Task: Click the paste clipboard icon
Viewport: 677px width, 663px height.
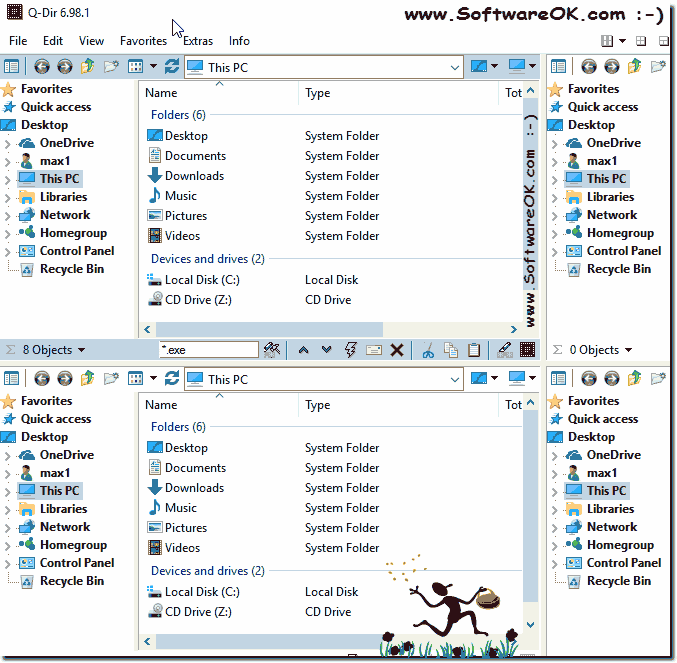Action: pyautogui.click(x=474, y=350)
